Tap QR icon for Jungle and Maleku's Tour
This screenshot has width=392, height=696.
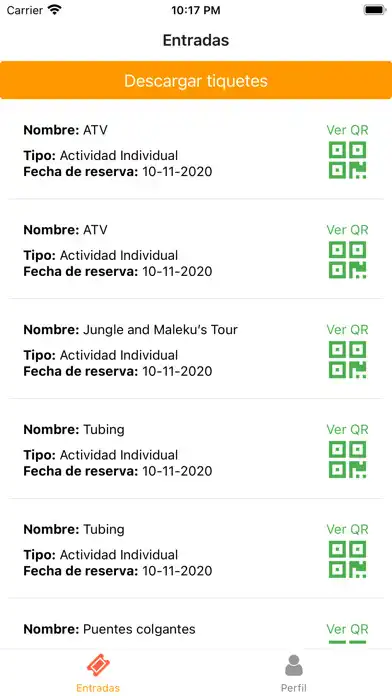tap(348, 360)
